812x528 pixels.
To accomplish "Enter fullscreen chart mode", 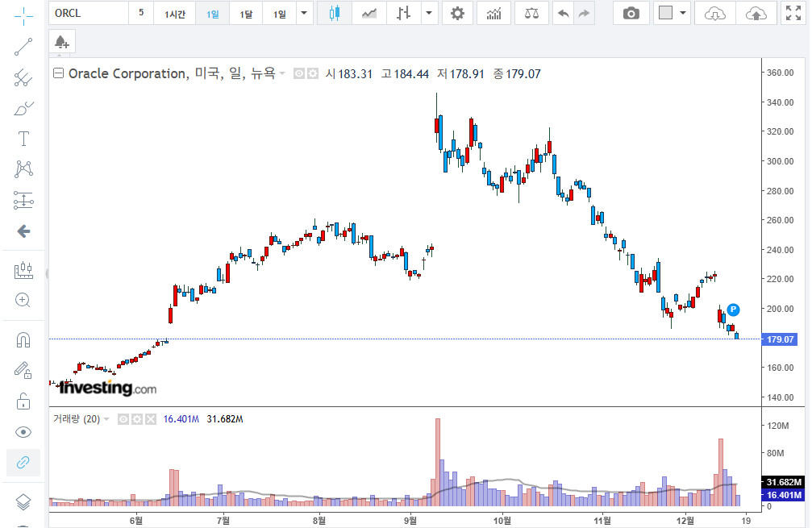I will [793, 13].
